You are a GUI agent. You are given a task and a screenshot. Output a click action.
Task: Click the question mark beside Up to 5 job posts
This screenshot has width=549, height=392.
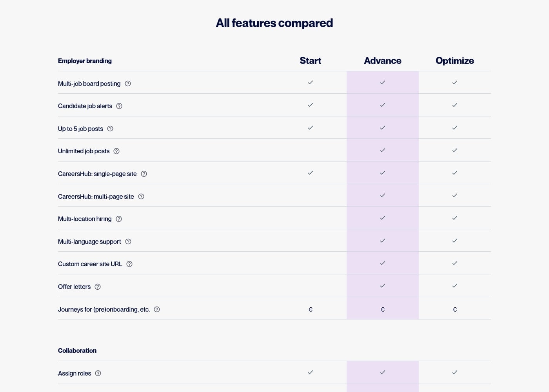pyautogui.click(x=110, y=129)
